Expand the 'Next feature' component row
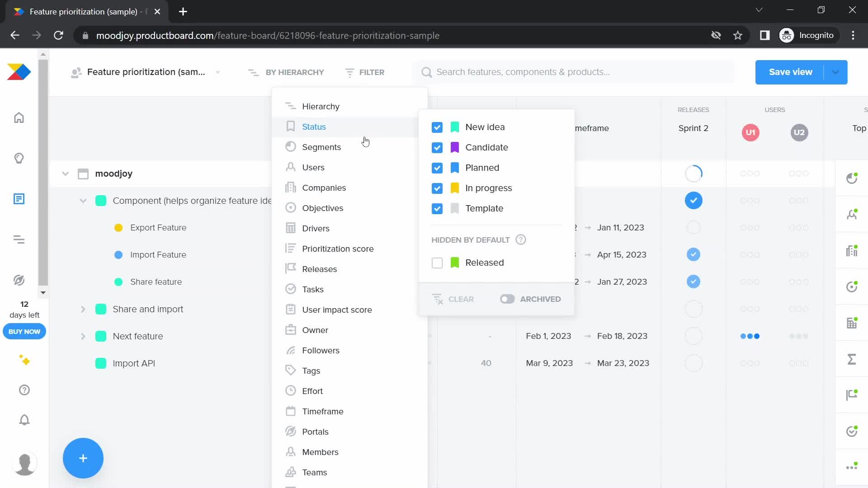Screen dimensions: 868x488 [x=83, y=336]
